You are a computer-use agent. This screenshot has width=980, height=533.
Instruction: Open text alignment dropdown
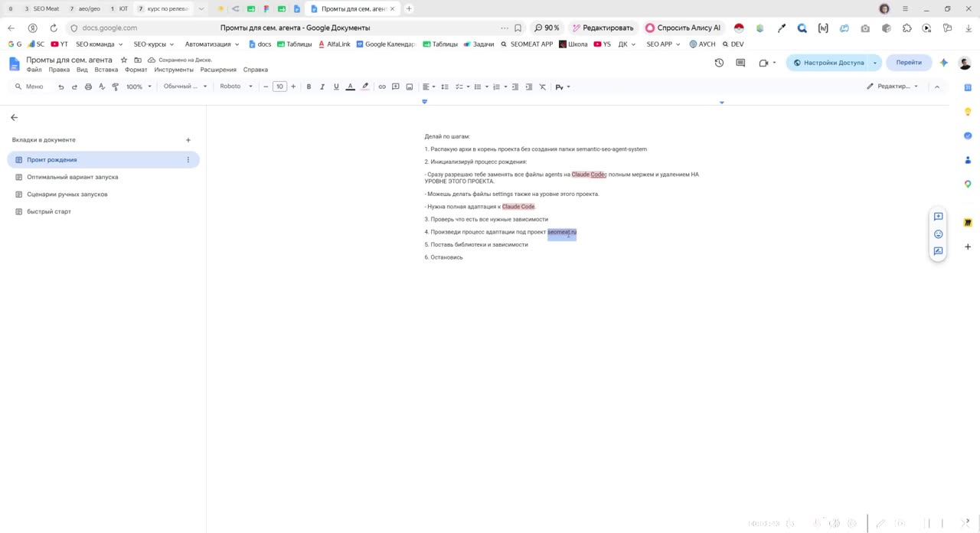[x=429, y=87]
